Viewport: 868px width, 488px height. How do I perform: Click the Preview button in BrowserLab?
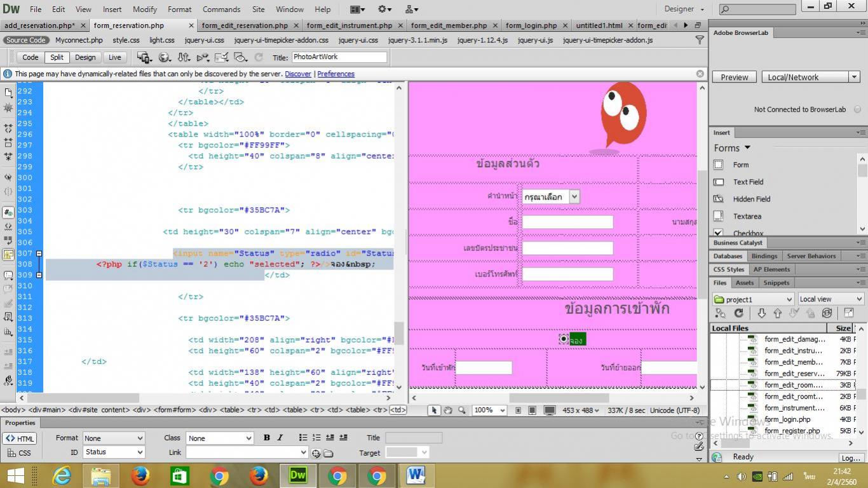click(x=735, y=77)
